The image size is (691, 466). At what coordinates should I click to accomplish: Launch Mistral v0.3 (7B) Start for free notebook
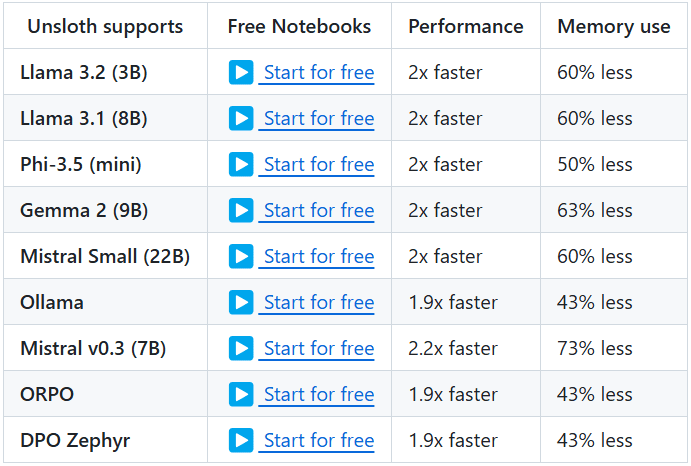pyautogui.click(x=319, y=349)
